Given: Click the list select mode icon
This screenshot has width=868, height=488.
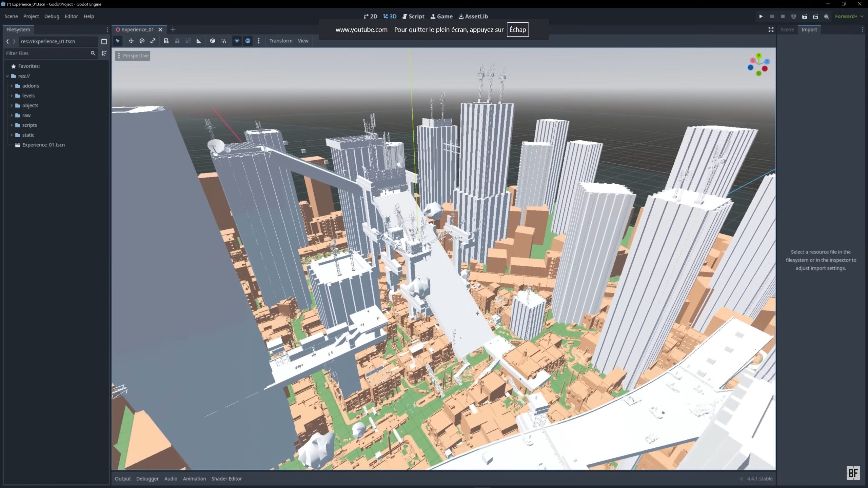Looking at the screenshot, I should pos(166,41).
